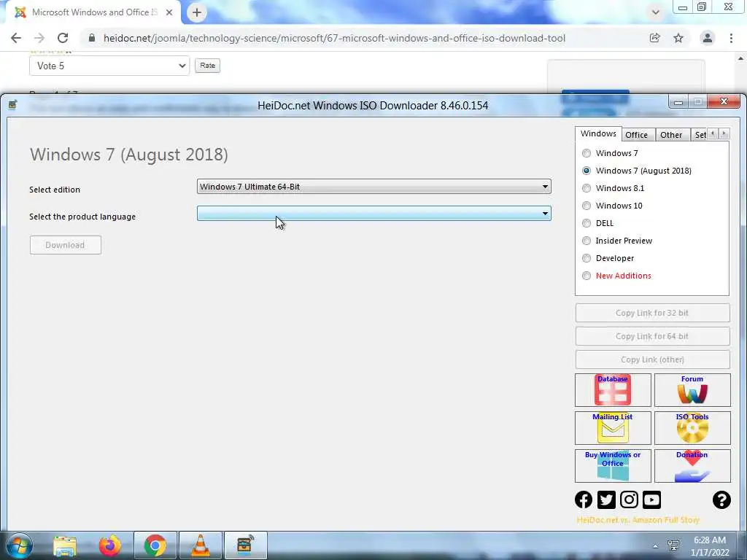The height and width of the screenshot is (560, 747).
Task: Go back in Chrome browser
Action: (x=16, y=38)
